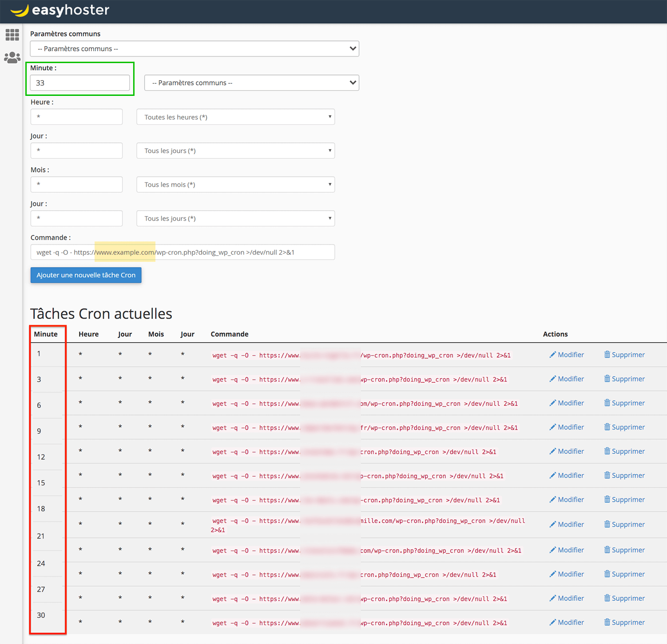The width and height of the screenshot is (667, 644).
Task: Focus the Minute input field containing 33
Action: 80,83
